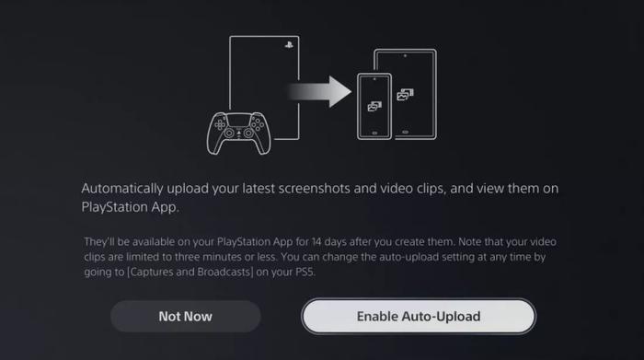Click the D-pad on the controller graphic

click(x=220, y=124)
